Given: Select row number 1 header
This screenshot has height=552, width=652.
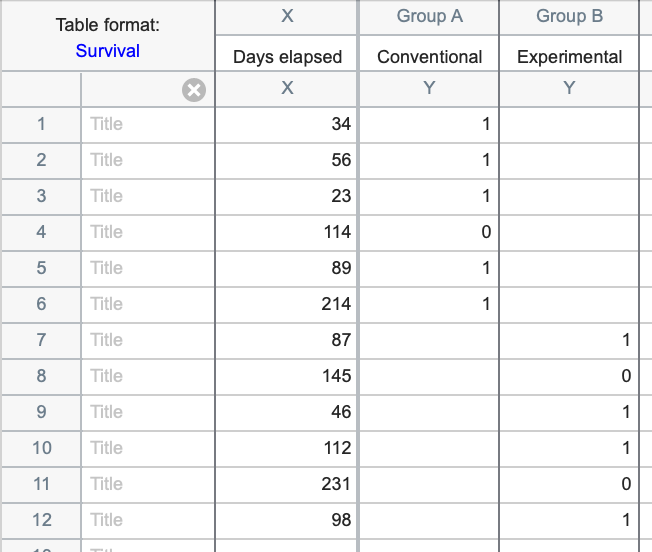Looking at the screenshot, I should pyautogui.click(x=41, y=124).
